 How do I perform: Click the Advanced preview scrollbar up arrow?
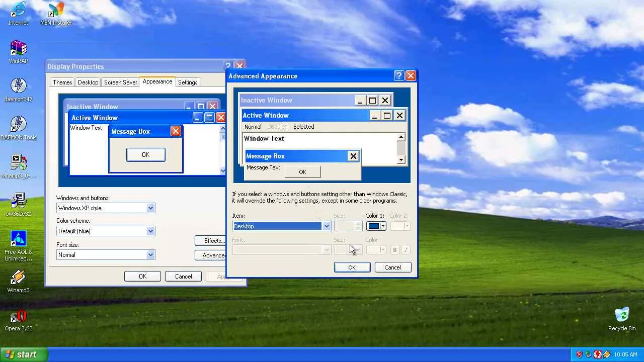point(401,137)
